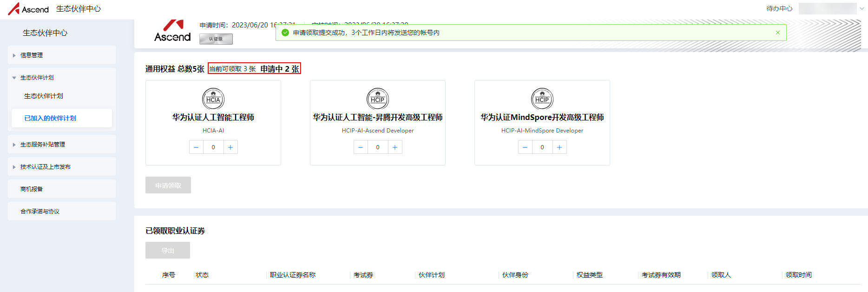The height and width of the screenshot is (292, 868).
Task: Click the 已领取职业认证券 section heading
Action: (x=175, y=231)
